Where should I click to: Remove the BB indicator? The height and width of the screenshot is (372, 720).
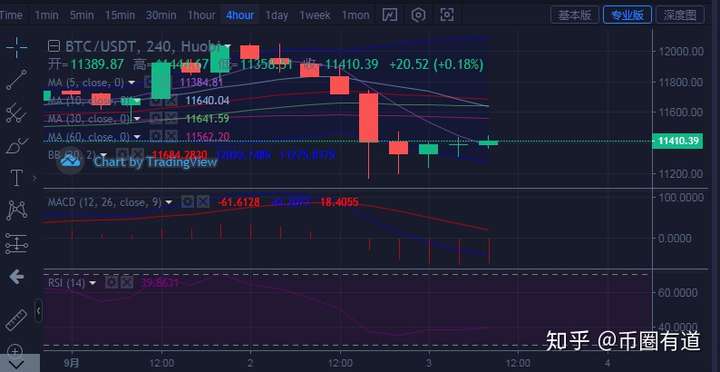coord(137,154)
